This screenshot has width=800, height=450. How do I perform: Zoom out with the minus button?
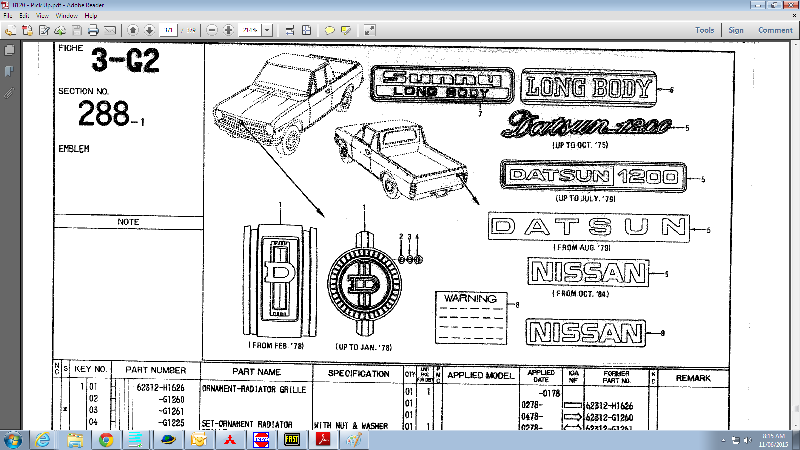[211, 31]
